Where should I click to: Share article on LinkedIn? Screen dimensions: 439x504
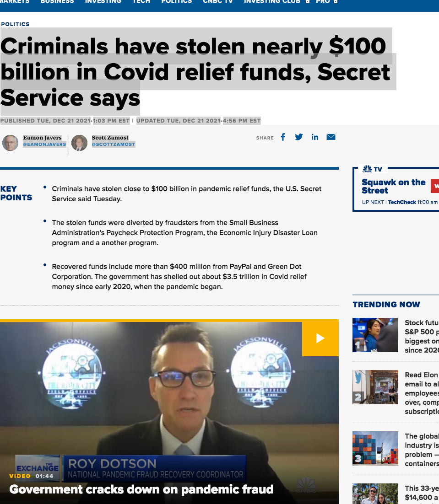click(315, 137)
